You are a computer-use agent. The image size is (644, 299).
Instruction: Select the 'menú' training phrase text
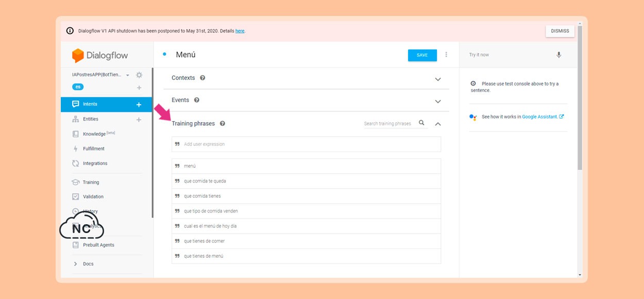click(190, 166)
